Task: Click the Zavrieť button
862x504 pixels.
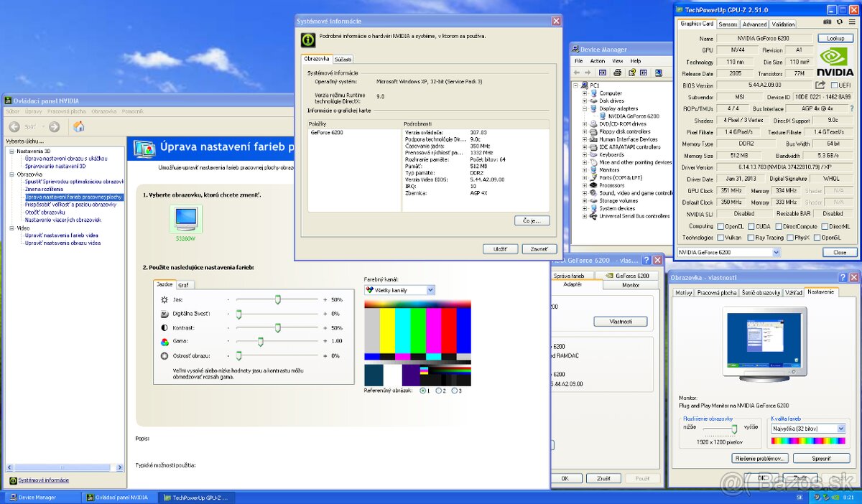Action: click(539, 249)
